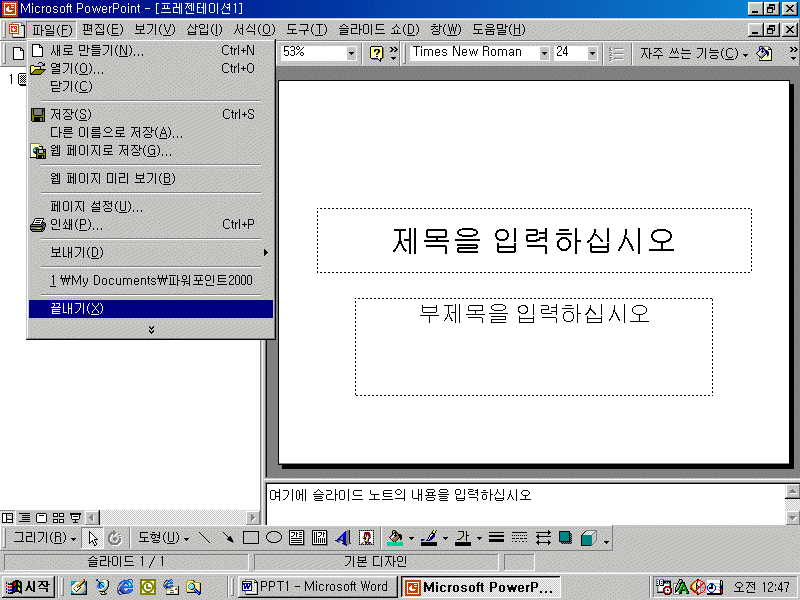Open the Line Style options
This screenshot has width=800, height=600.
pyautogui.click(x=496, y=538)
